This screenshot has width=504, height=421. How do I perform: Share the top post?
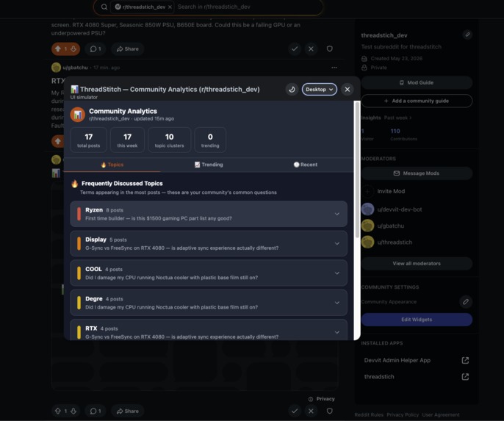point(128,48)
